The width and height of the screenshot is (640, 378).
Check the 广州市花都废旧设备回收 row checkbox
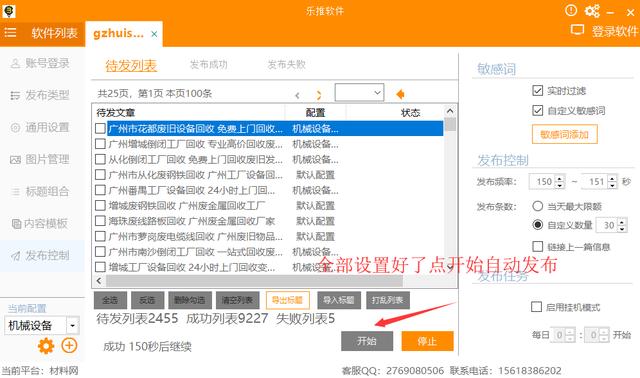[100, 129]
